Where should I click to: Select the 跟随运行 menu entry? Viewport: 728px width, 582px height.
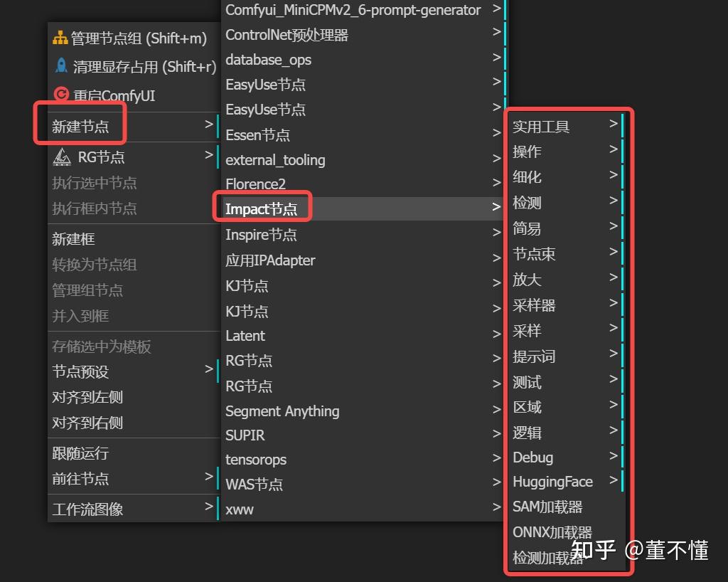coord(133,453)
